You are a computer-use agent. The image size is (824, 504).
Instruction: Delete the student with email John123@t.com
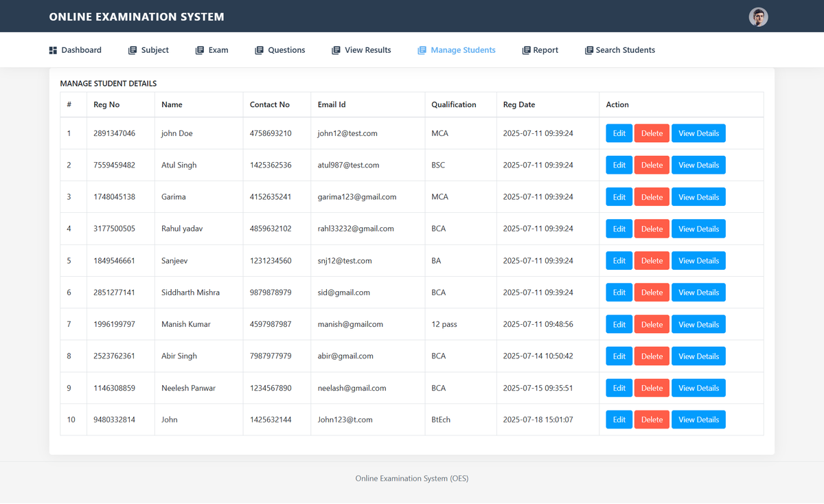coord(652,420)
